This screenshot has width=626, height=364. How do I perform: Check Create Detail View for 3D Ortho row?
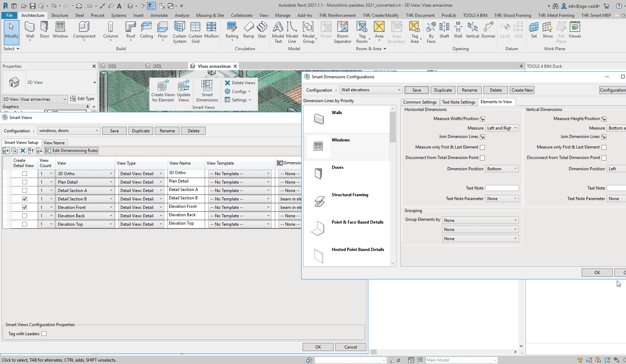click(25, 173)
